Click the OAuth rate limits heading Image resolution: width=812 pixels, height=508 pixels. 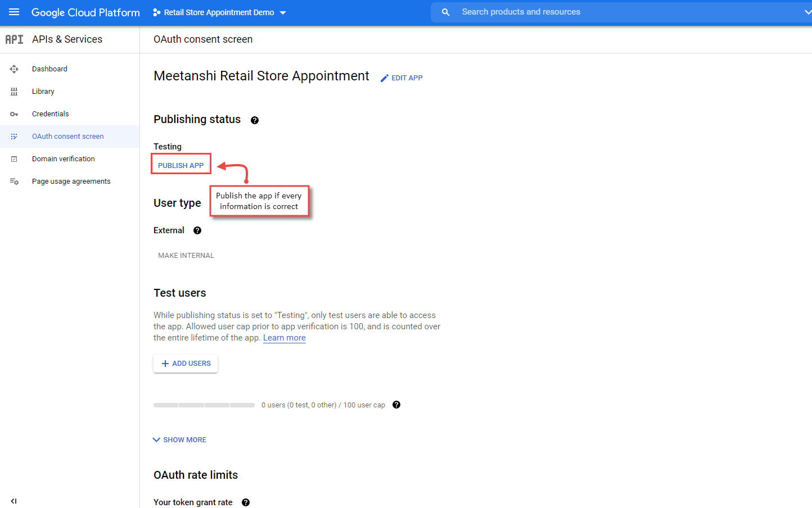196,475
